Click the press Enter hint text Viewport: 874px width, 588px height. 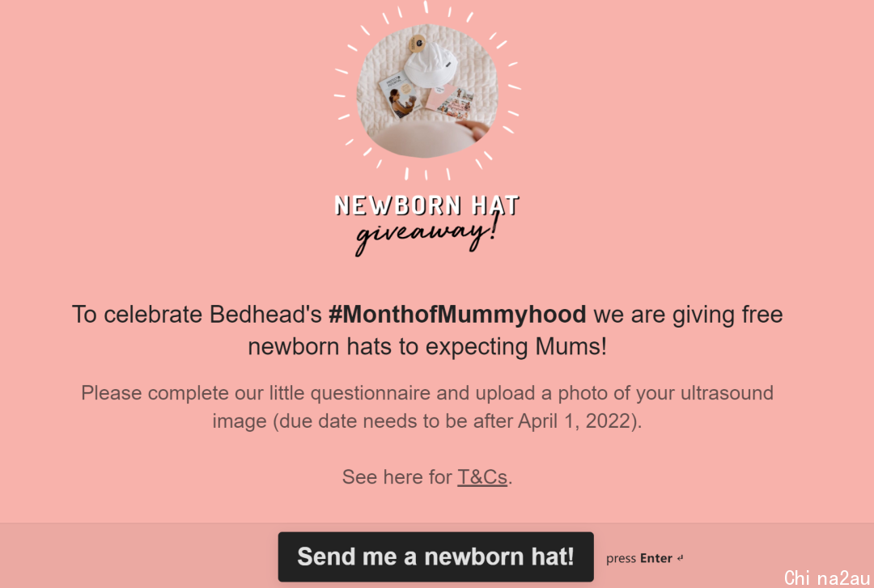(639, 558)
